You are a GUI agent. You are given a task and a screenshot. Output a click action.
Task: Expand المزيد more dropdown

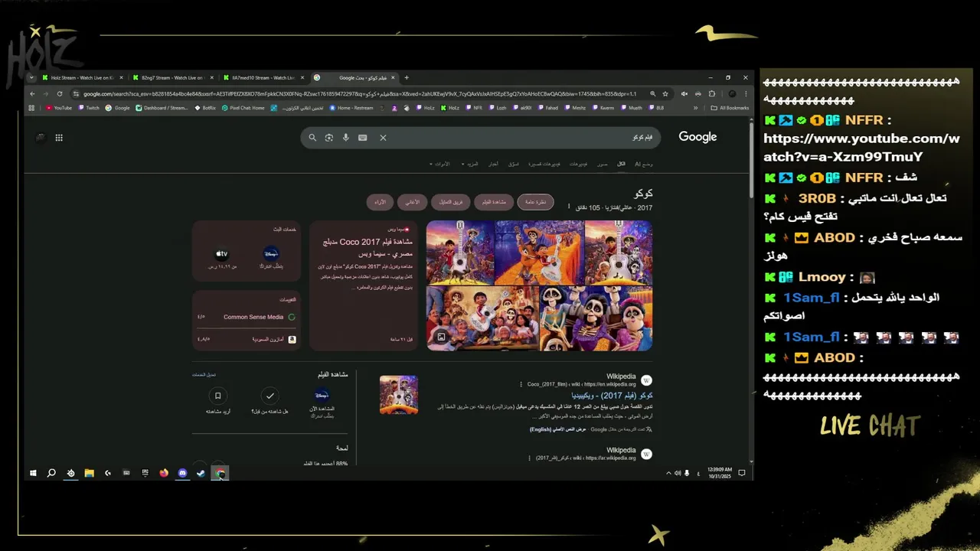(470, 164)
